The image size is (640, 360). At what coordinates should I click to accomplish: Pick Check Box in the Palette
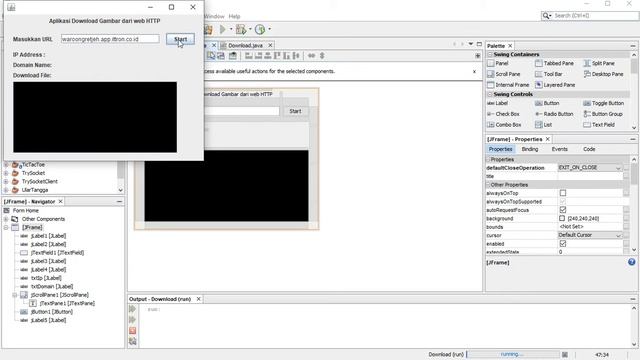click(x=503, y=114)
